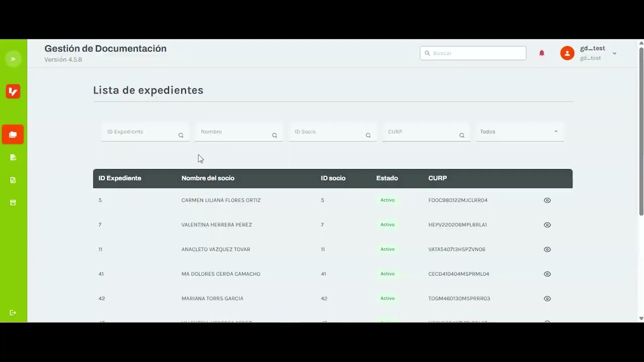
Task: Click the gd_test user avatar
Action: pos(567,53)
